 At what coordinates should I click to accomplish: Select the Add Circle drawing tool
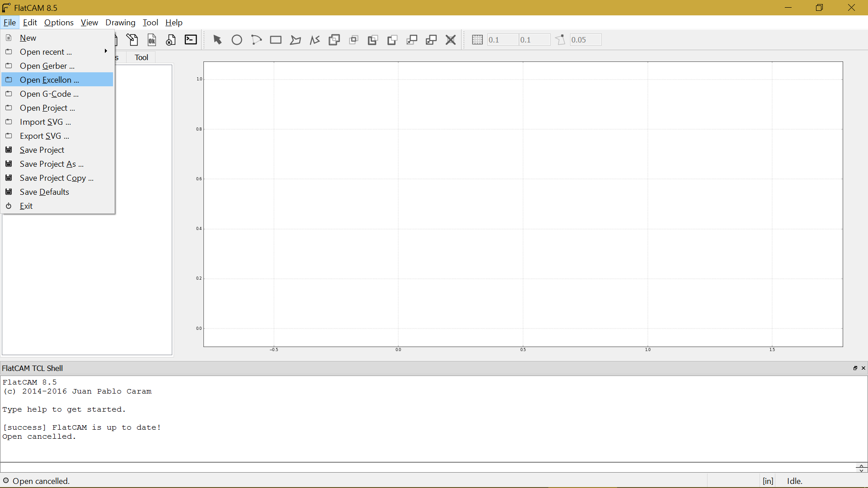point(236,40)
